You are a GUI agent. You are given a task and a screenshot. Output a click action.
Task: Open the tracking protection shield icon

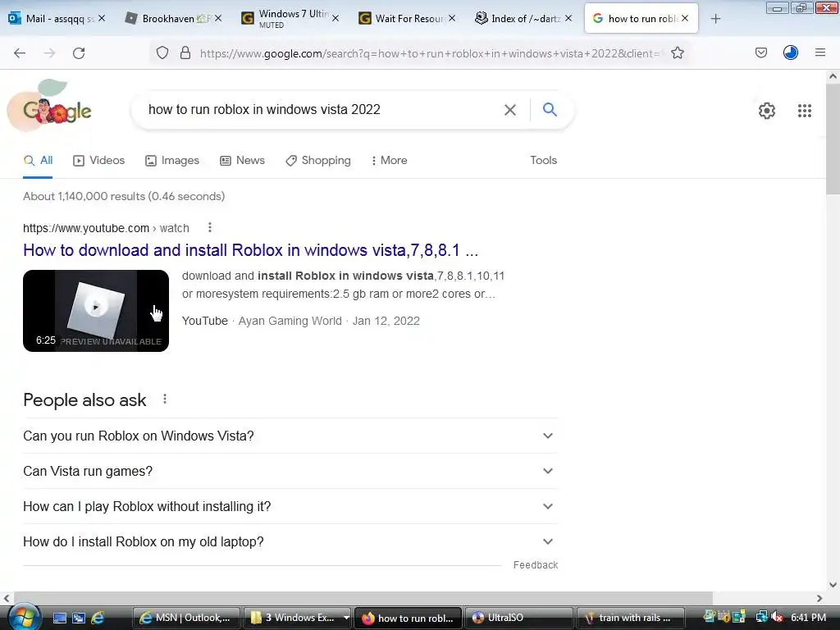[x=162, y=53]
